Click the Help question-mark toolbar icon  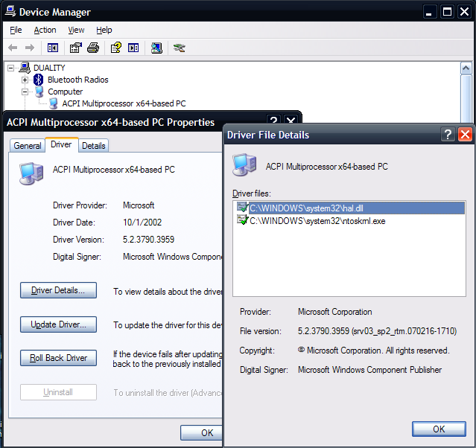(116, 48)
